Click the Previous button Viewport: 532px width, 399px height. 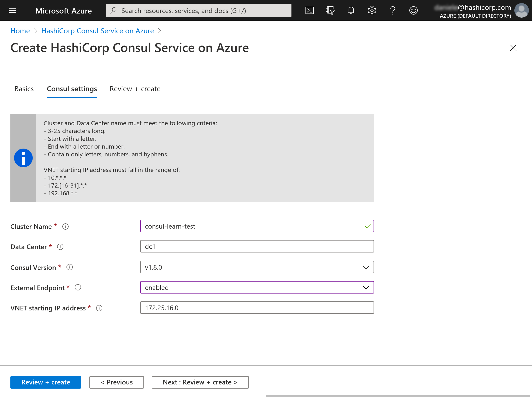point(117,382)
